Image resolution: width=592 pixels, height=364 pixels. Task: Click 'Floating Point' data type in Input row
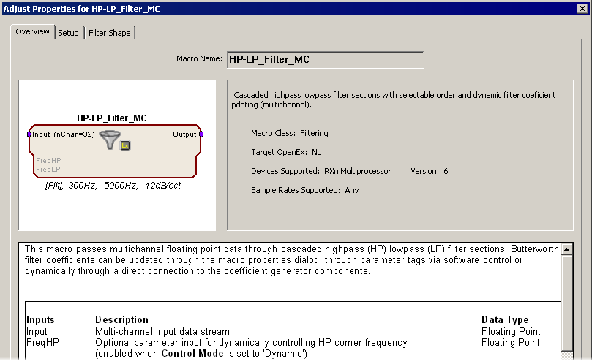click(511, 332)
